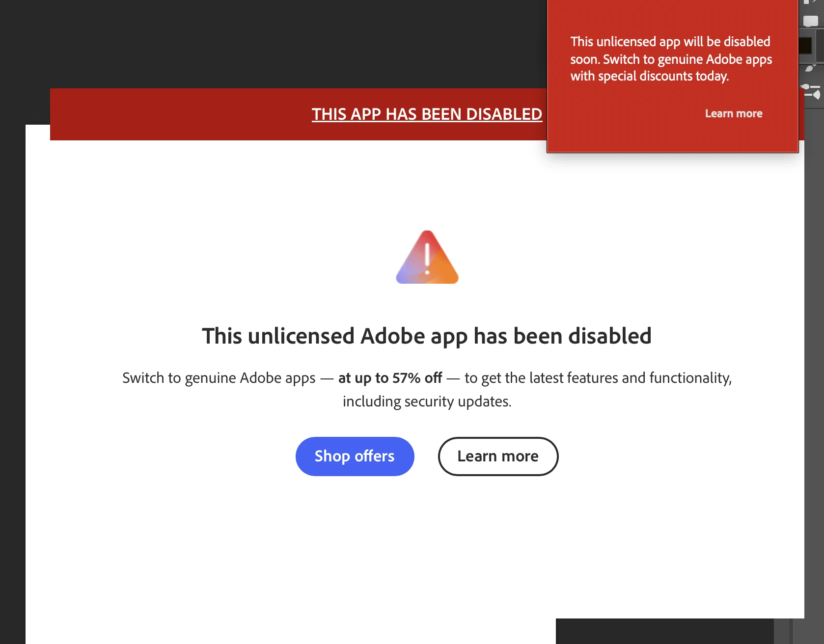The image size is (824, 644).
Task: Click the vertical scrollbar strip at bottom right
Action: point(783,631)
